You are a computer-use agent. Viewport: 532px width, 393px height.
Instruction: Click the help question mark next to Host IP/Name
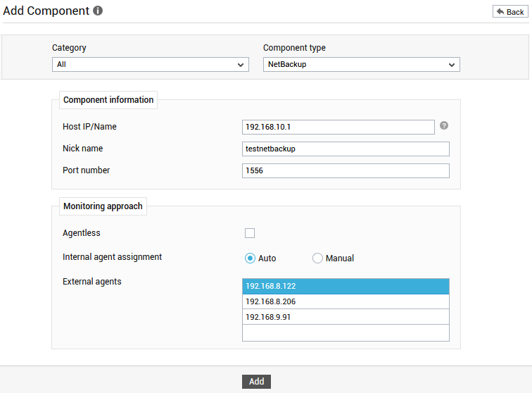pos(444,125)
